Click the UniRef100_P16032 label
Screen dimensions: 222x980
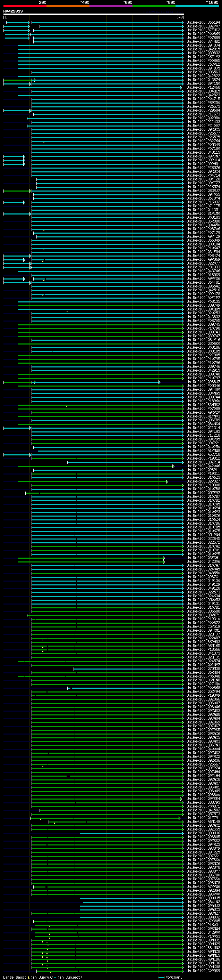[x=203, y=202]
